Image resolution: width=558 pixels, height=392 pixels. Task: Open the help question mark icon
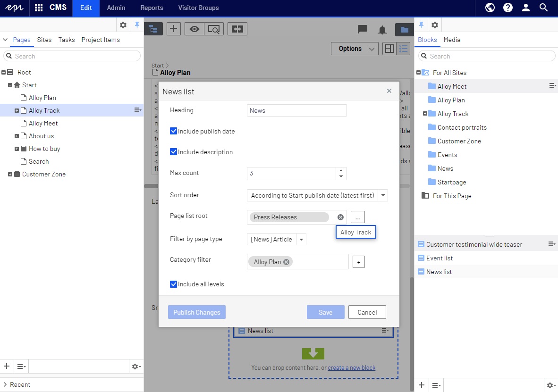[508, 8]
